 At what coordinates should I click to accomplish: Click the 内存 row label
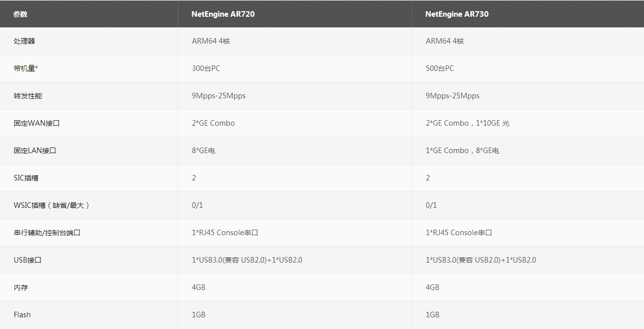tap(21, 287)
